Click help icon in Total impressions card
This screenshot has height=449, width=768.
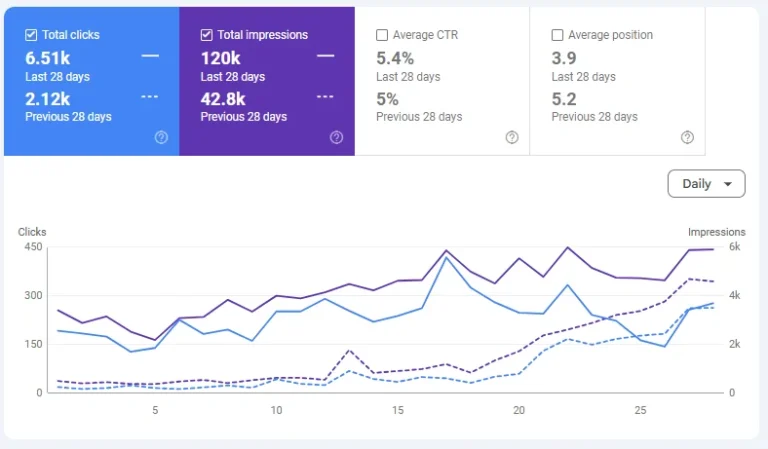(336, 137)
